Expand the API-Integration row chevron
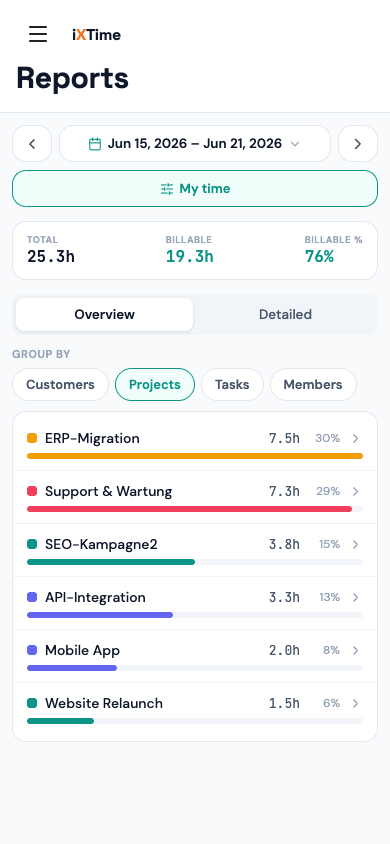Viewport: 390px width, 844px height. 356,597
